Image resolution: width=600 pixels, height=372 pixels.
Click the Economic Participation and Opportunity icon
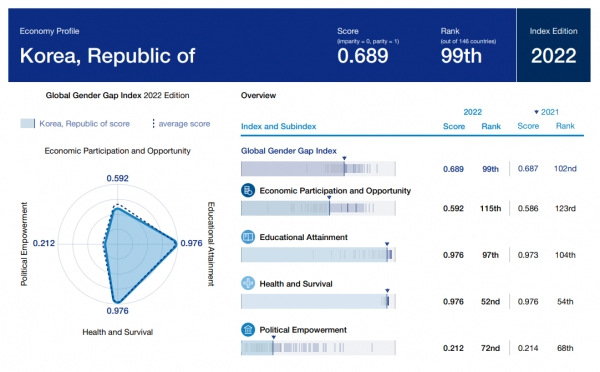(248, 190)
